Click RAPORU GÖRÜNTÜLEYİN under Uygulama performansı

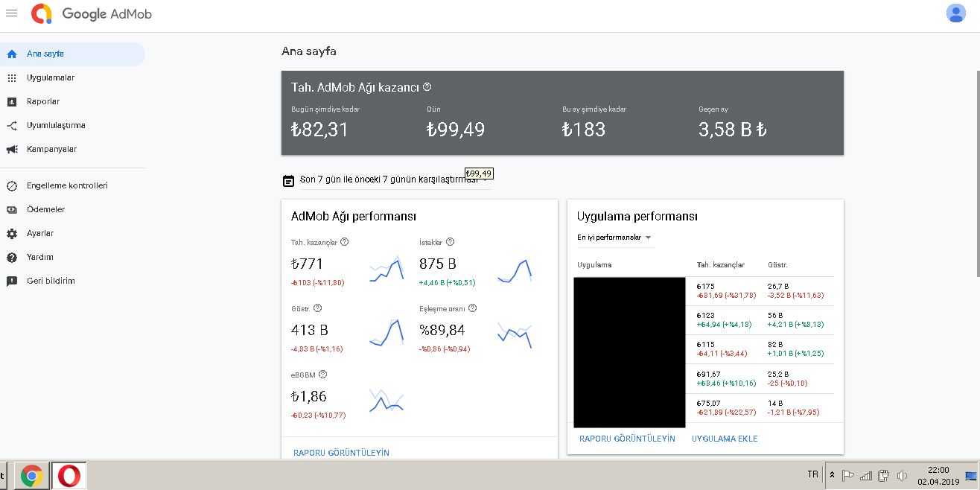627,439
